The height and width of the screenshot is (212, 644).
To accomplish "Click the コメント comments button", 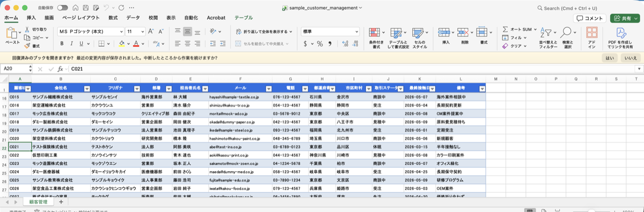I will point(590,18).
